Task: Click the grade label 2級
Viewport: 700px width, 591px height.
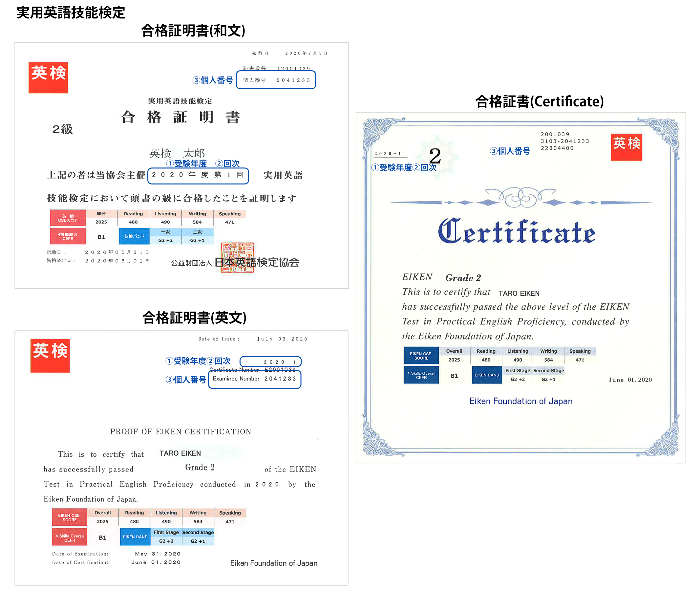Action: click(62, 129)
